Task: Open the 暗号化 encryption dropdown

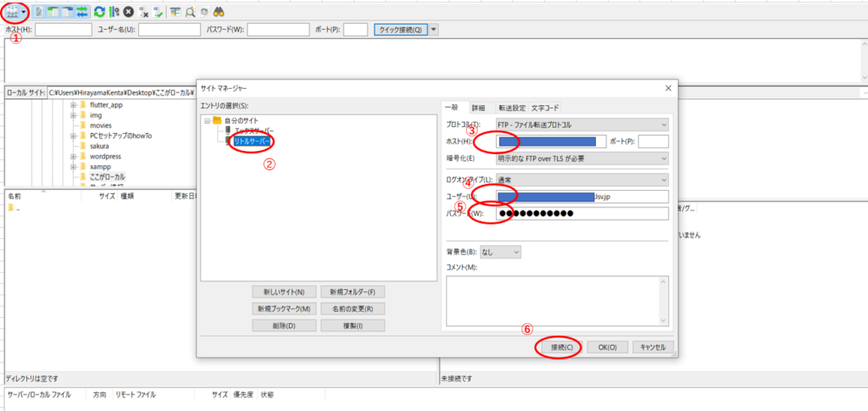Action: point(581,158)
